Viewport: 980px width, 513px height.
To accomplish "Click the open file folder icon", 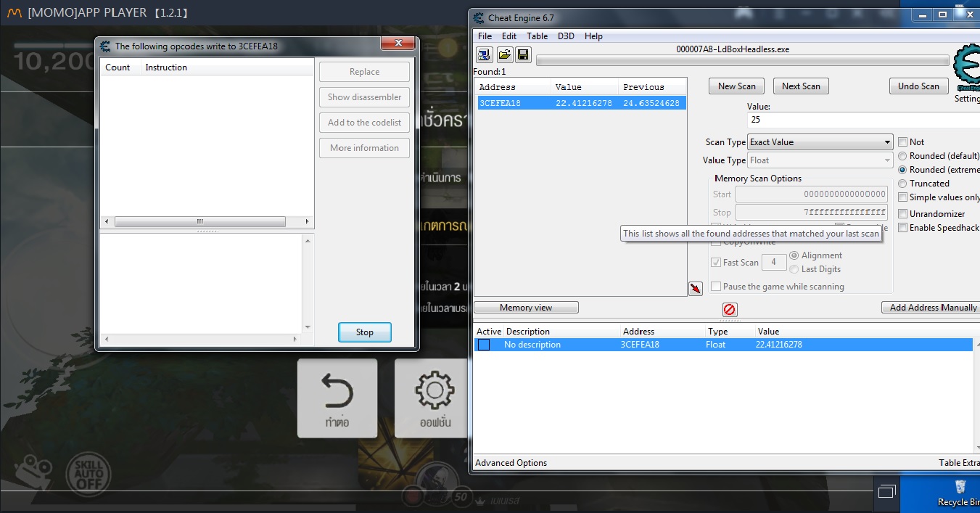I will tap(504, 54).
